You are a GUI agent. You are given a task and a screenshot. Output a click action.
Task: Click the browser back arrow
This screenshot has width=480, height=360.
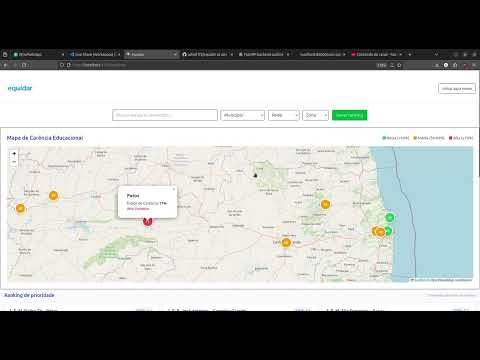(6, 65)
